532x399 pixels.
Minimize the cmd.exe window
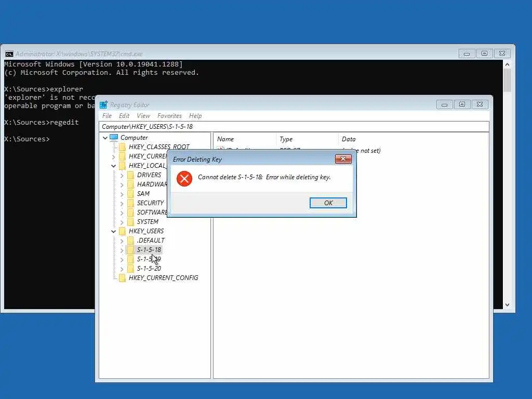tap(467, 54)
